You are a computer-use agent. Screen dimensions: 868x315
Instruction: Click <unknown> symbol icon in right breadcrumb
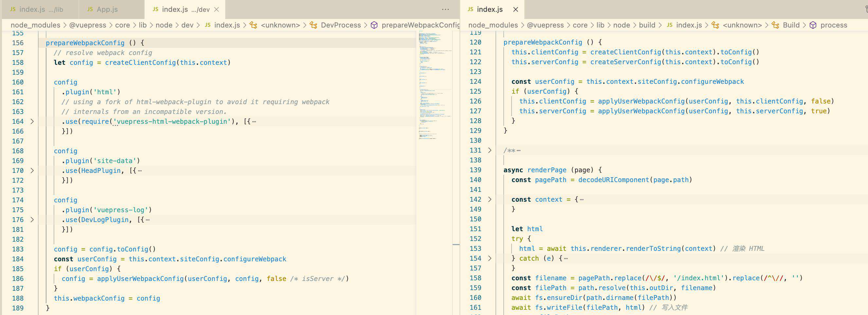click(x=715, y=25)
